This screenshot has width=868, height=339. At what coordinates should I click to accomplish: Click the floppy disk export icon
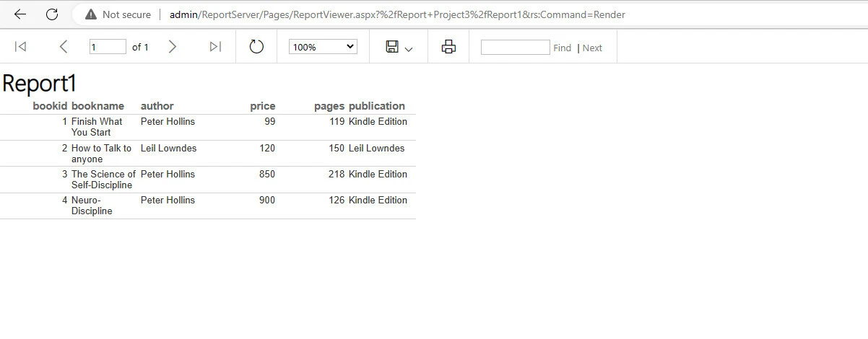click(x=392, y=47)
